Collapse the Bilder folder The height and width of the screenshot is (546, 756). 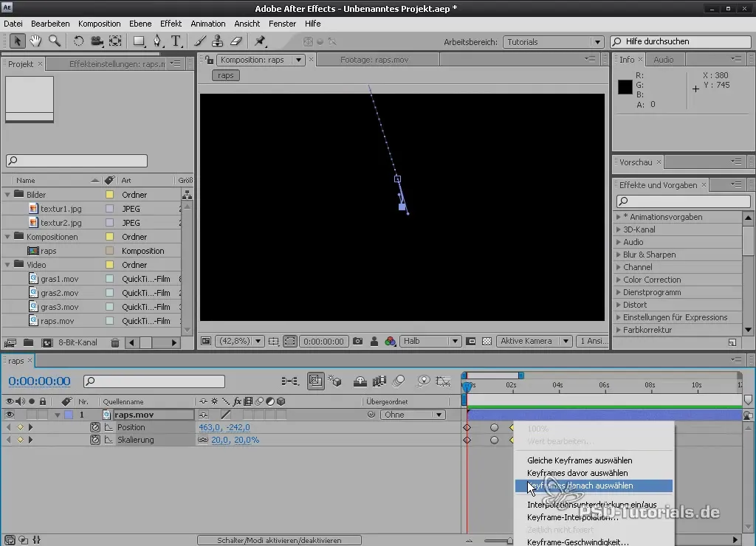point(7,195)
